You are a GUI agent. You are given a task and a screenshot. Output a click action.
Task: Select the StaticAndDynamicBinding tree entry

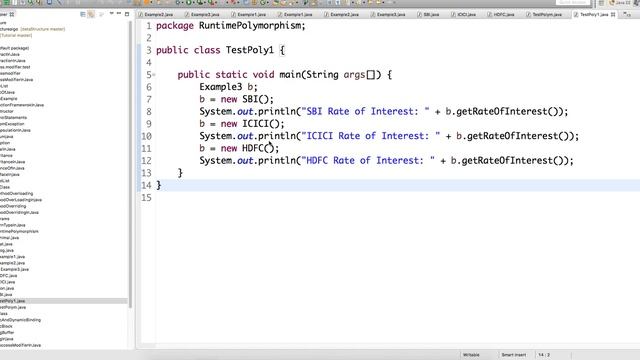(20, 320)
